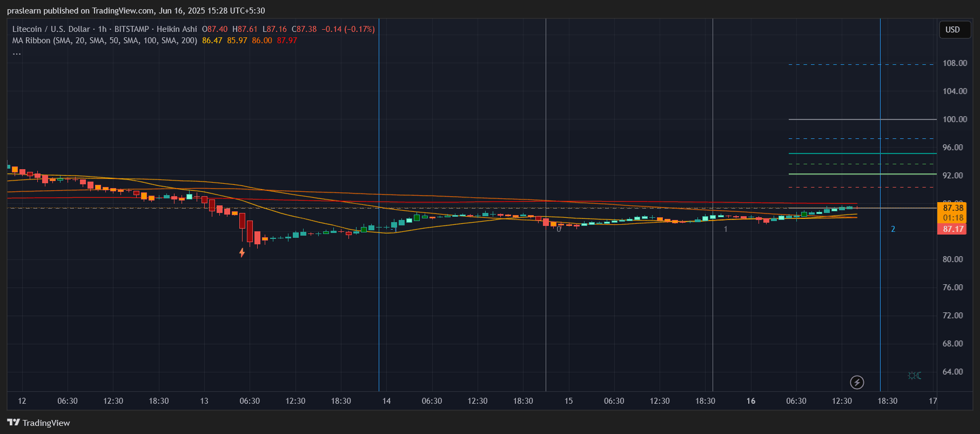
Task: Click the SMA 20 value 86.47
Action: pyautogui.click(x=212, y=41)
